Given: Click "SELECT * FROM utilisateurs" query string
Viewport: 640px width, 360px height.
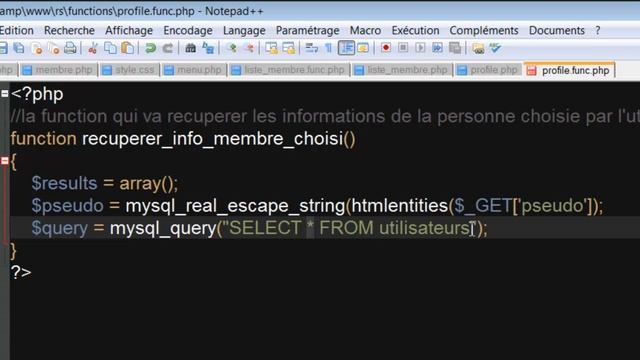Looking at the screenshot, I should click(x=350, y=228).
